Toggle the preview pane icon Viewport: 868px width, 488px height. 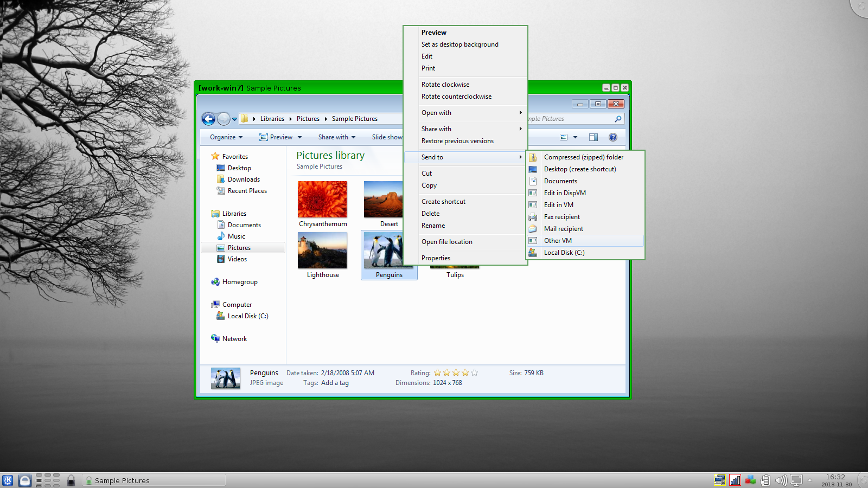tap(593, 137)
